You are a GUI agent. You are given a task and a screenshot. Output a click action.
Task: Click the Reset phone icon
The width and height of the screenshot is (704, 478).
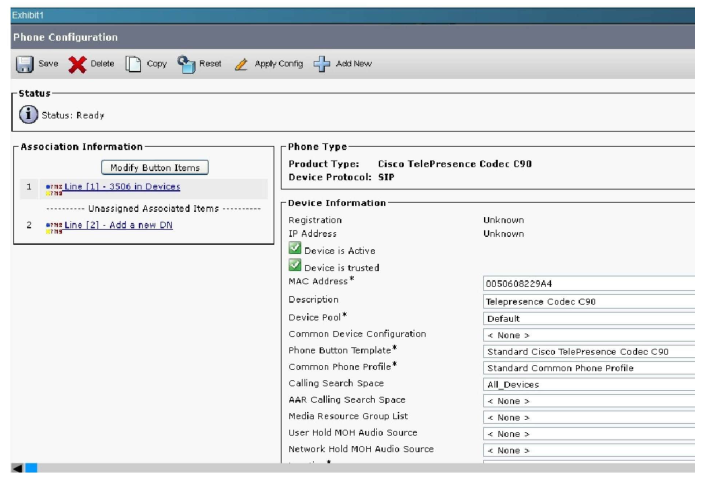click(186, 64)
